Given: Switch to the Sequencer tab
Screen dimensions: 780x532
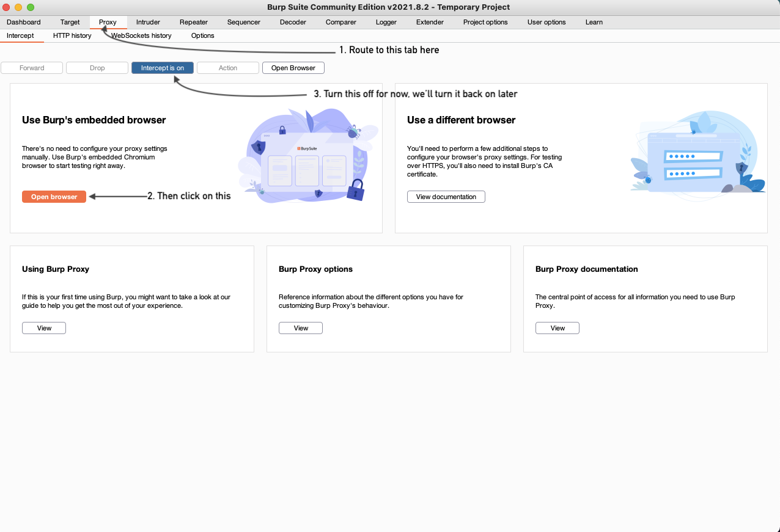Looking at the screenshot, I should (244, 22).
